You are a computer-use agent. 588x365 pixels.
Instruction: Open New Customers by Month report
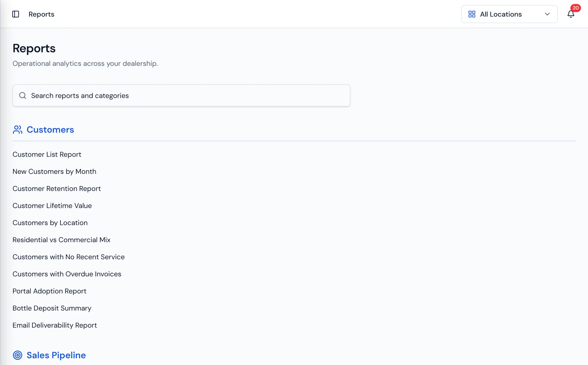click(x=54, y=171)
